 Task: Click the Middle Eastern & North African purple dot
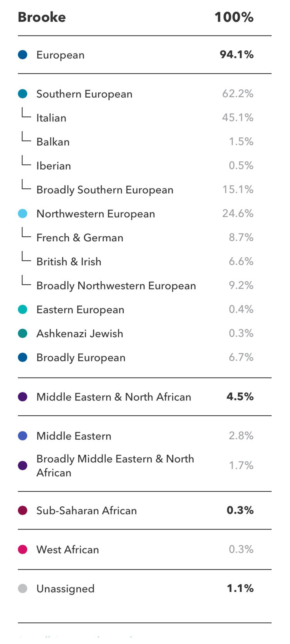[x=22, y=397]
